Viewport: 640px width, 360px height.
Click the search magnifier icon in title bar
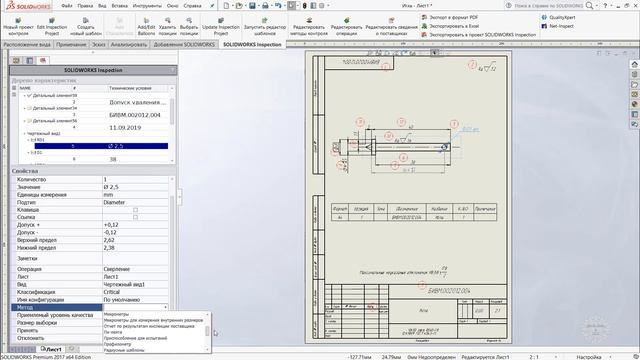589,6
